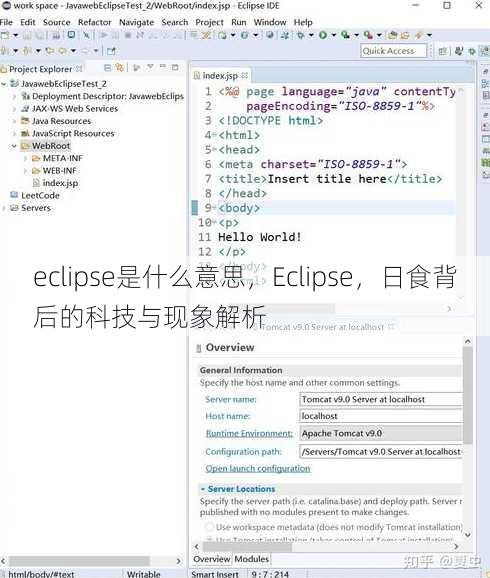Close the Project Explorer view tab

coord(79,69)
